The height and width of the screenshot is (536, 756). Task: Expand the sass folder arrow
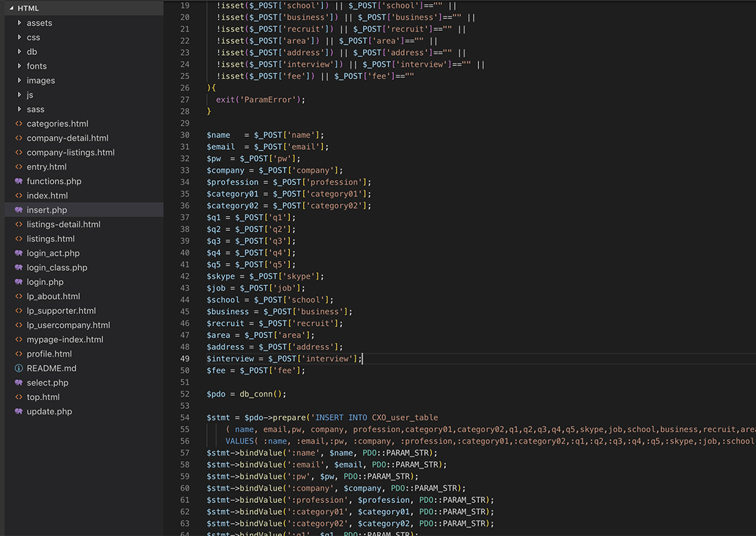pyautogui.click(x=19, y=109)
